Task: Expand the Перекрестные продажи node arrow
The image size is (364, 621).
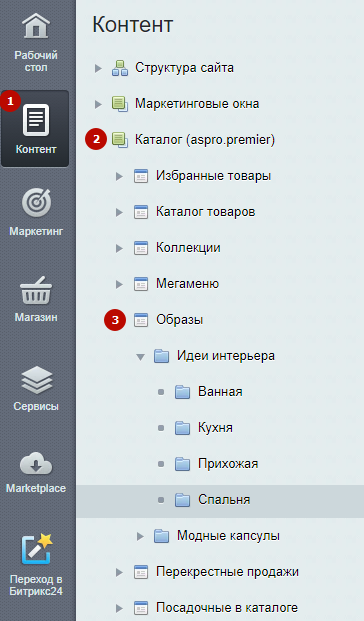Action: [119, 572]
